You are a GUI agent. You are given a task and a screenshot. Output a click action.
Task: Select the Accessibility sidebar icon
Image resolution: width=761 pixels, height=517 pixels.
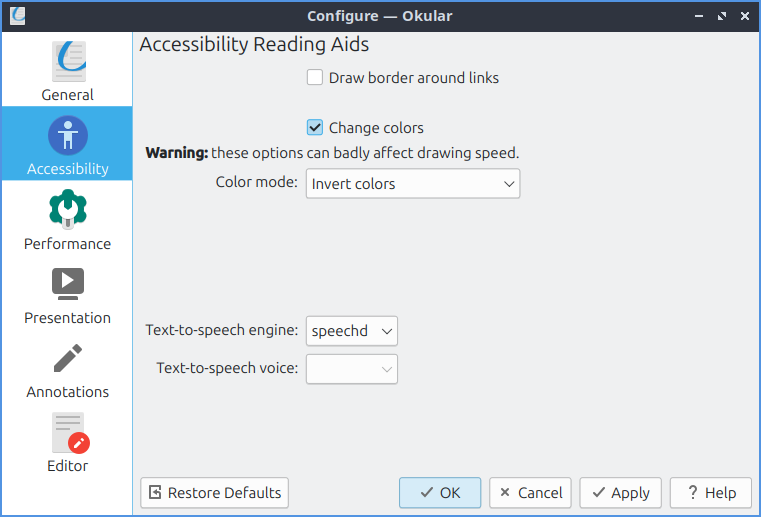click(67, 135)
